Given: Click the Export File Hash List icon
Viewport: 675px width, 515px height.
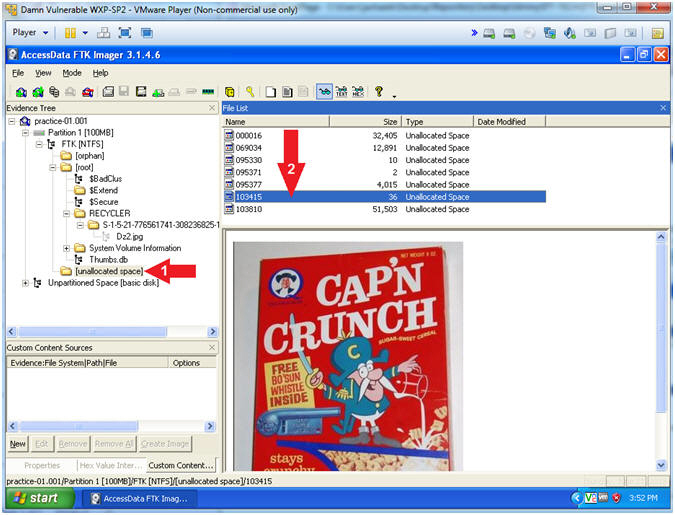Looking at the screenshot, I should point(287,92).
